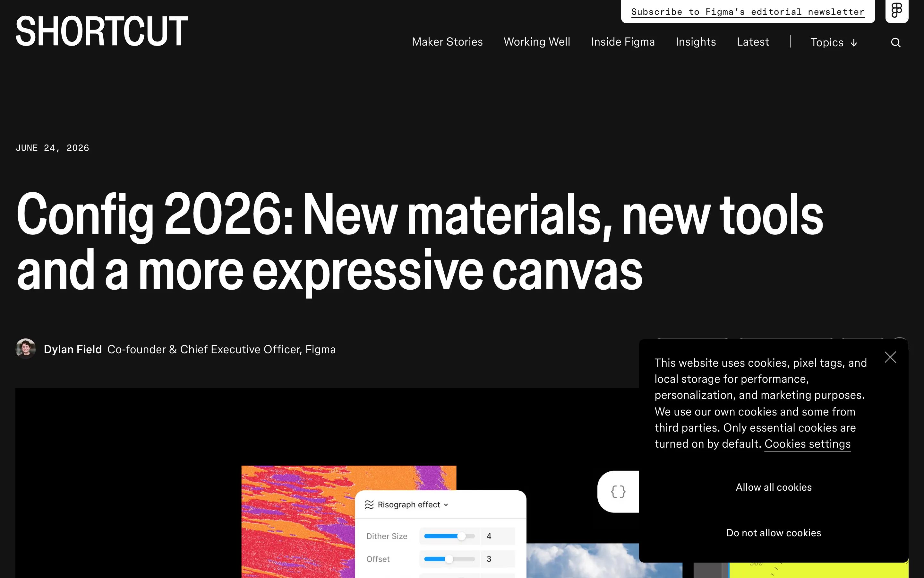Click the risograph artwork image
The image size is (924, 578).
[298, 522]
